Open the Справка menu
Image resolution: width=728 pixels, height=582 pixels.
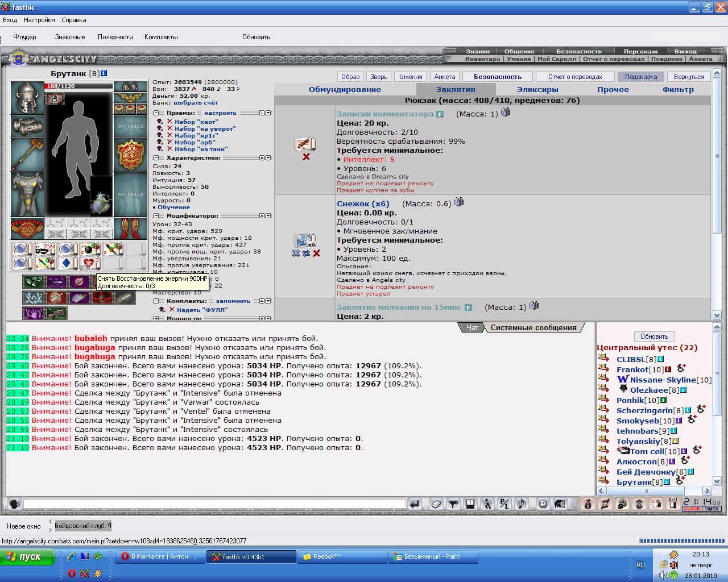(74, 20)
